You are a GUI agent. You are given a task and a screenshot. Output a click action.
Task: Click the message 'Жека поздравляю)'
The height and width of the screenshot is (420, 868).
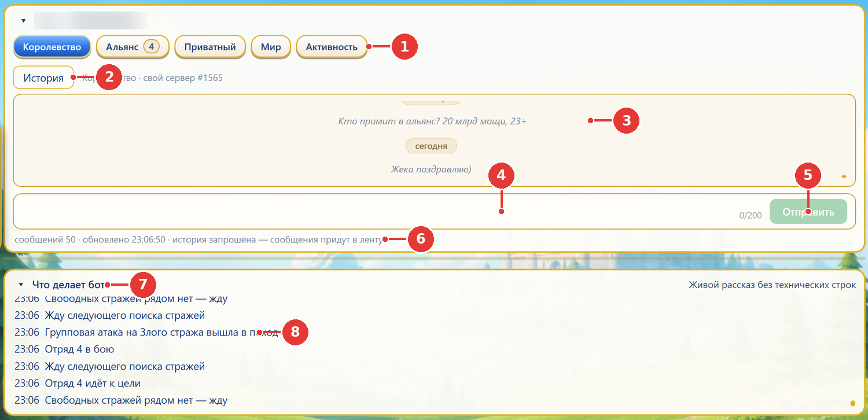[431, 170]
